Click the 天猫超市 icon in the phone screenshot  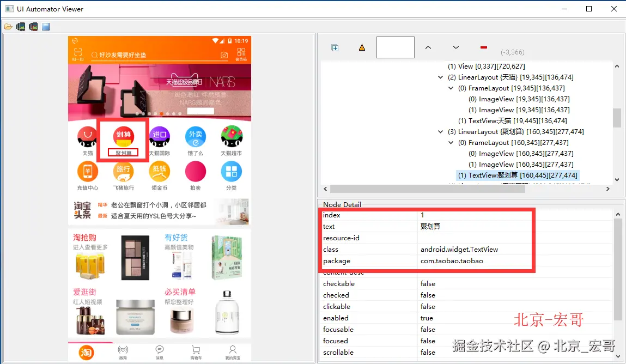click(x=232, y=136)
